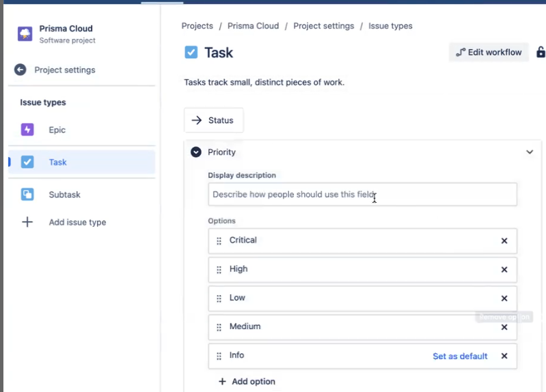Open the Epic issue type
546x392 pixels.
pyautogui.click(x=81, y=130)
